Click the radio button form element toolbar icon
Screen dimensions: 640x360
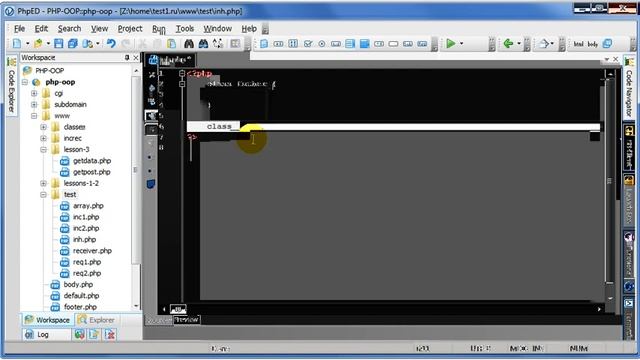pyautogui.click(x=322, y=44)
